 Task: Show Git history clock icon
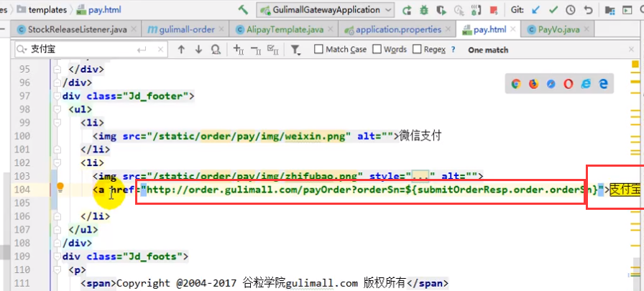click(x=571, y=10)
